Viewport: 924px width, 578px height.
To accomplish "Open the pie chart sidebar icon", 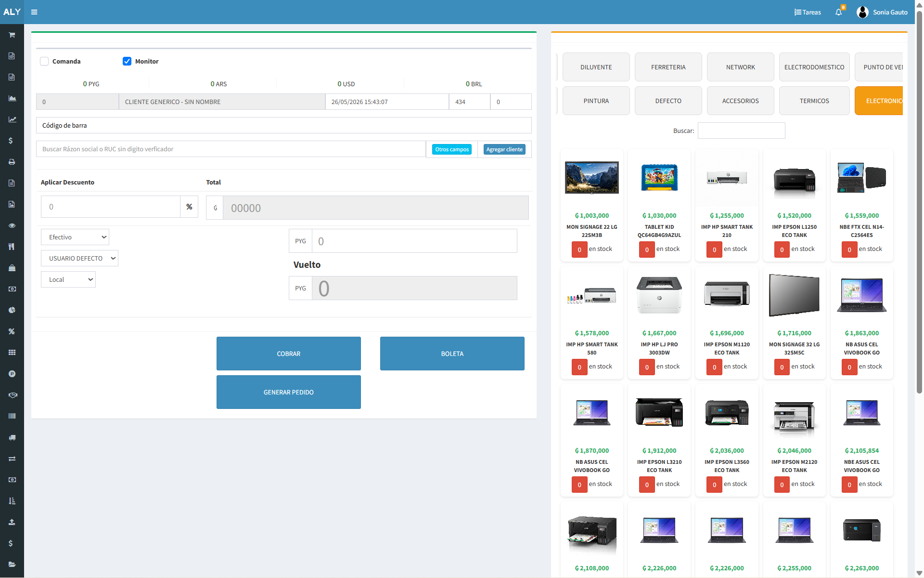I will click(12, 310).
